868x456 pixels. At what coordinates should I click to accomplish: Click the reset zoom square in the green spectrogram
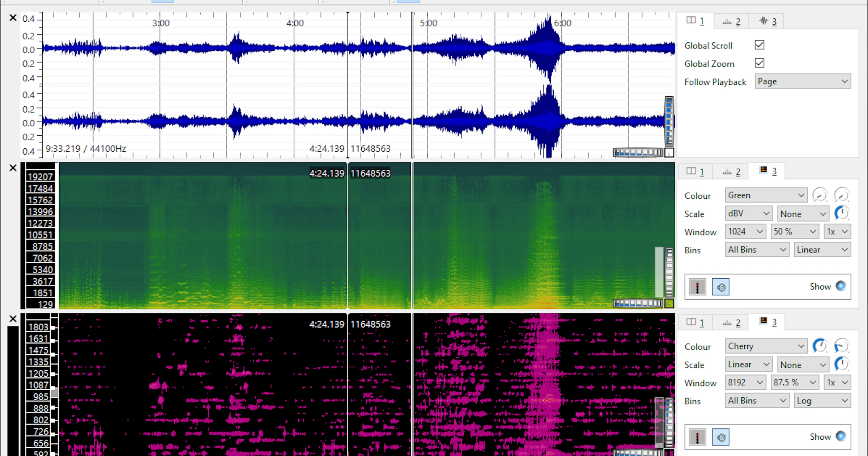coord(669,303)
